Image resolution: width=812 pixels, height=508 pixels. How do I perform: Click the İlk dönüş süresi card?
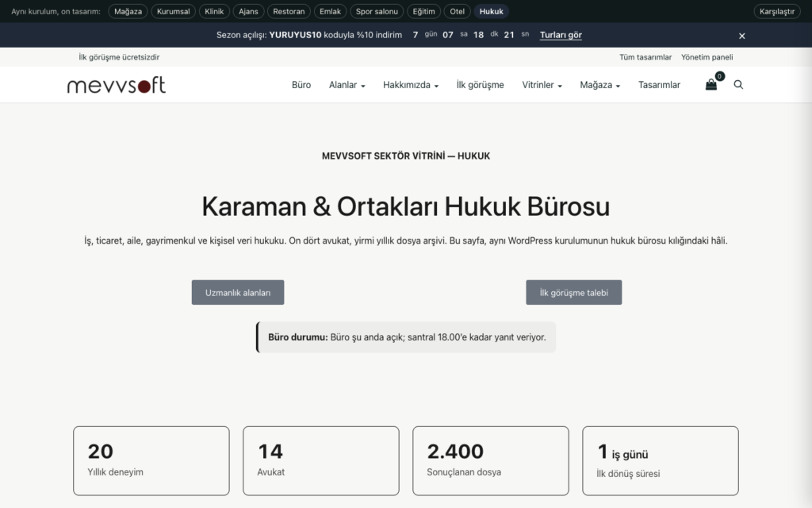point(661,461)
